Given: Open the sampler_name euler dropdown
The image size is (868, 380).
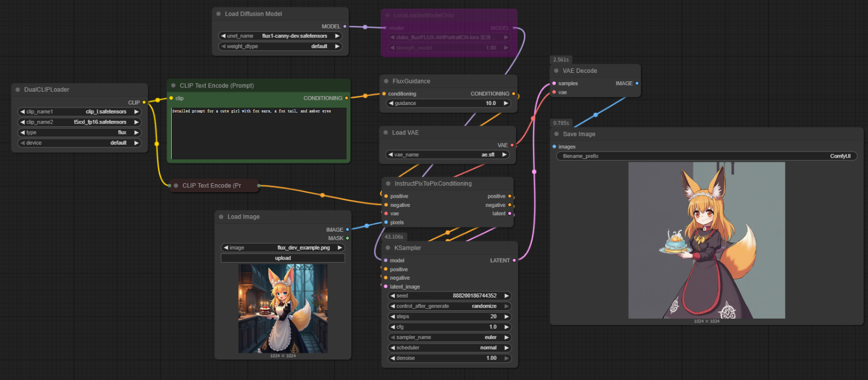Looking at the screenshot, I should [x=449, y=337].
